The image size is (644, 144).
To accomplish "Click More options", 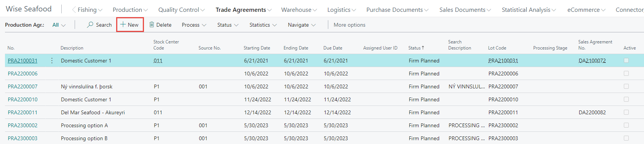I will (x=349, y=25).
